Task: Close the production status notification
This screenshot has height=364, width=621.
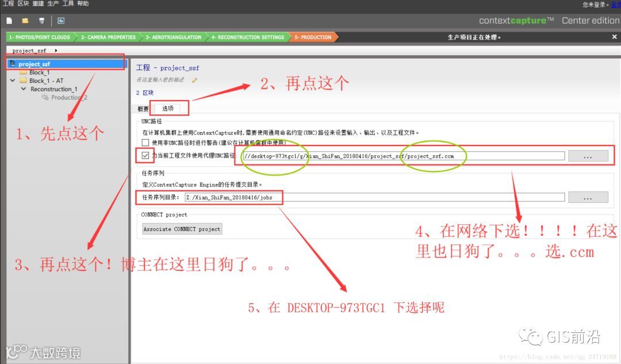Action: tap(614, 37)
